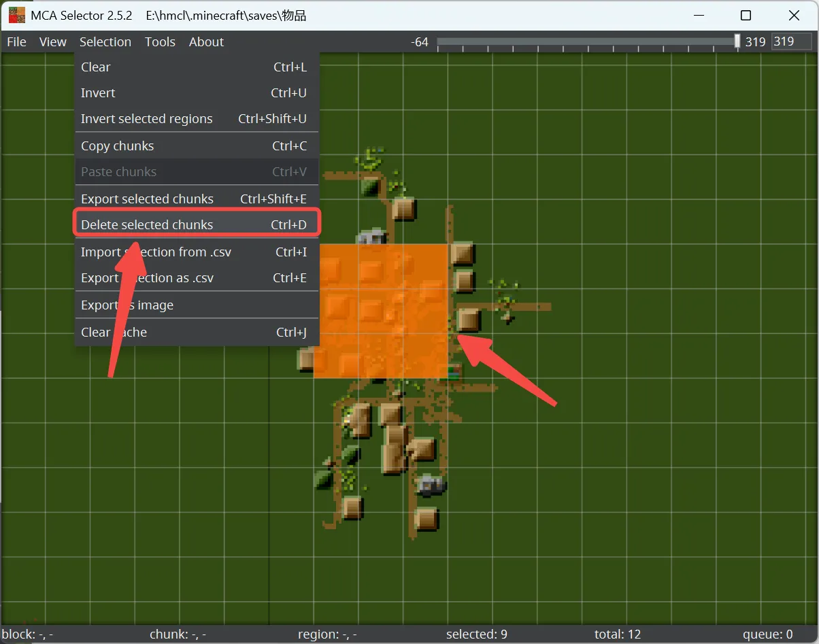Viewport: 819px width, 644px height.
Task: Click the height value input field showing 319
Action: (792, 41)
